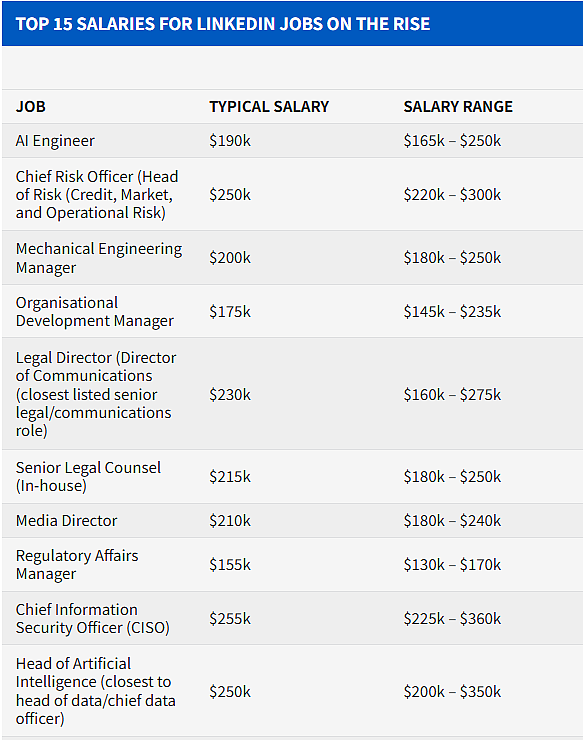Select the AI Engineer job row
Image resolution: width=583 pixels, height=740 pixels.
click(x=292, y=141)
